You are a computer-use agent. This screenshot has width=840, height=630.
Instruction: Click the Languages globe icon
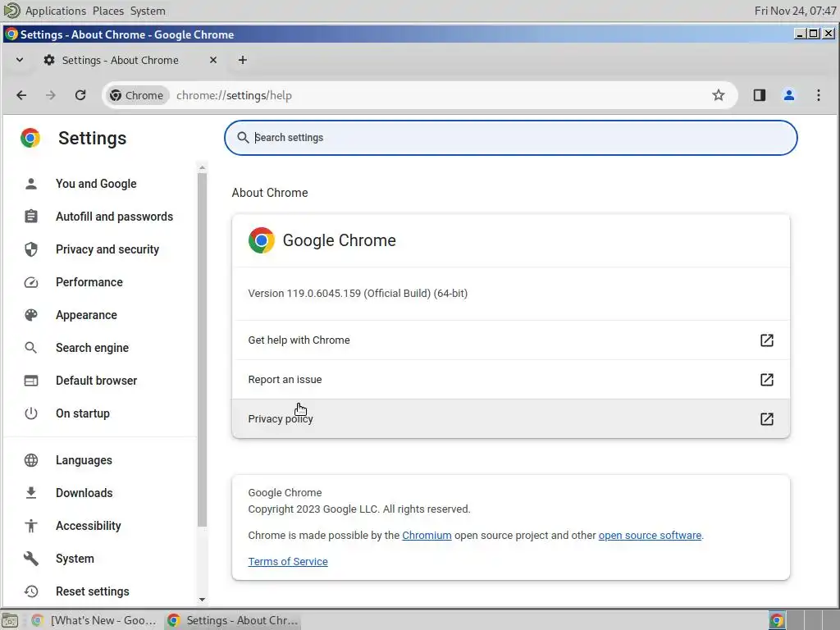[x=31, y=460]
